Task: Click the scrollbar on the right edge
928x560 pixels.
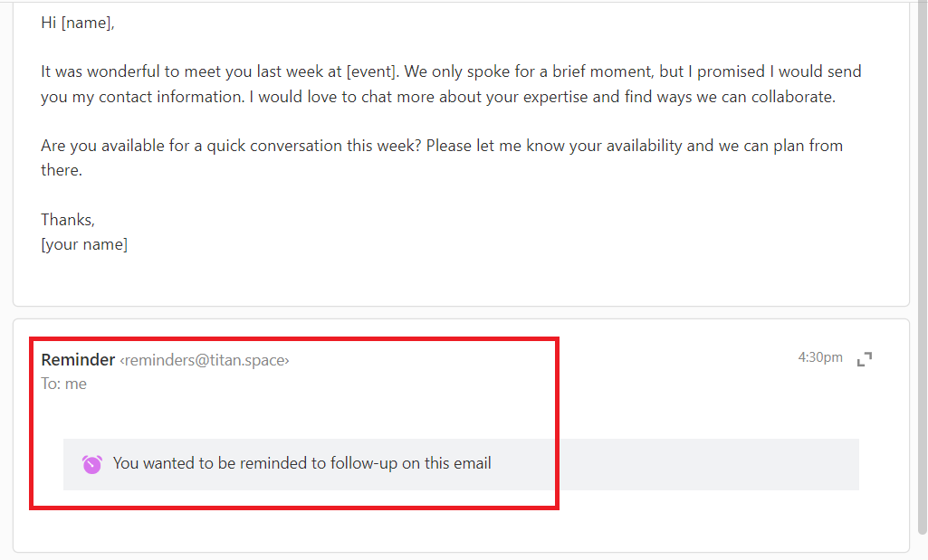Action: click(x=923, y=271)
